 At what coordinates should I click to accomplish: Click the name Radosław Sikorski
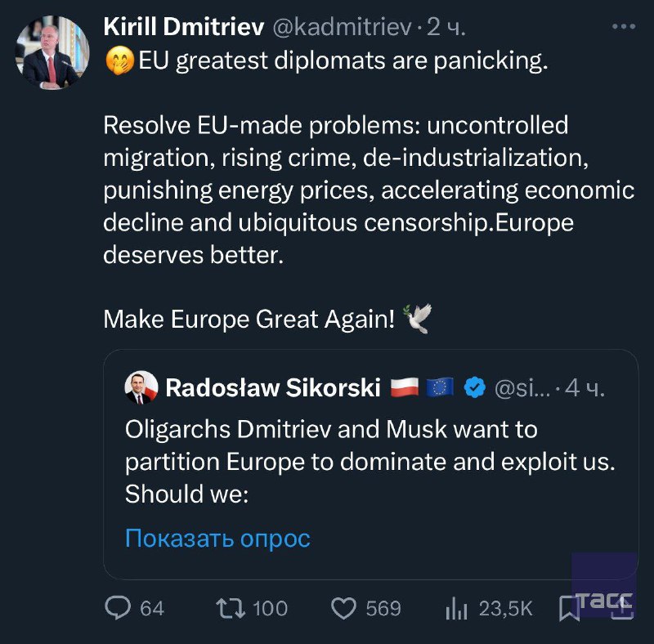point(273,388)
